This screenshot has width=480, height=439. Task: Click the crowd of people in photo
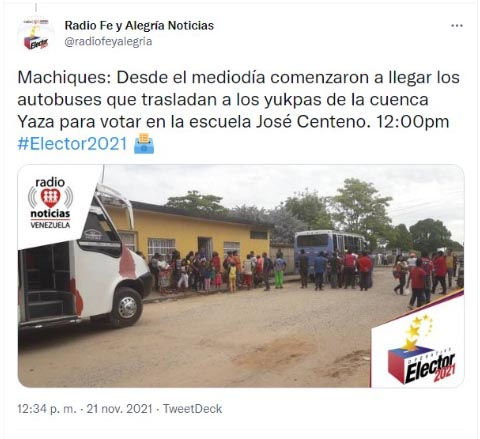[260, 272]
